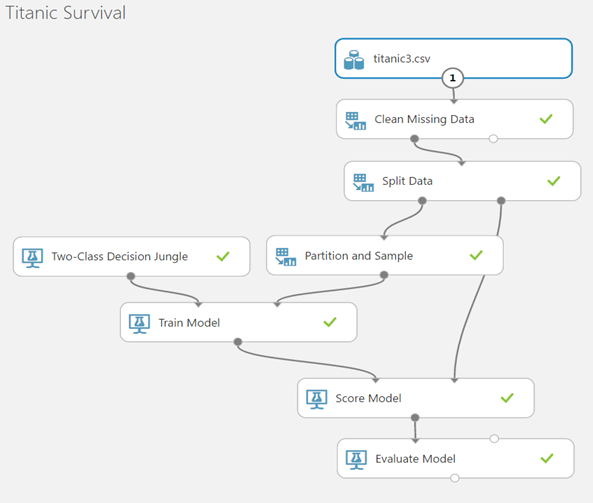The height and width of the screenshot is (503, 593).
Task: Click the numbered output port on titanic3.csv
Action: 453,78
